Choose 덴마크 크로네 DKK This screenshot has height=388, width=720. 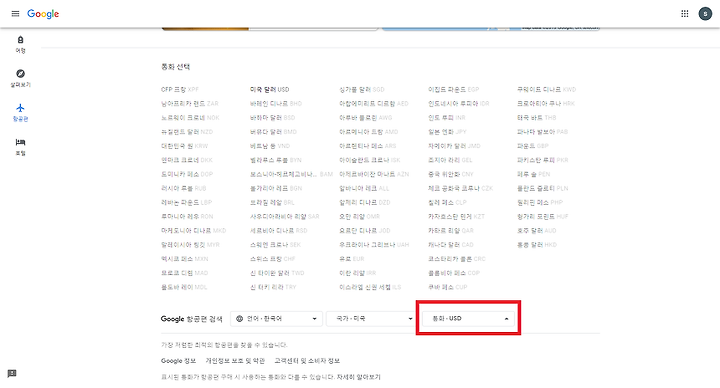[x=186, y=160]
